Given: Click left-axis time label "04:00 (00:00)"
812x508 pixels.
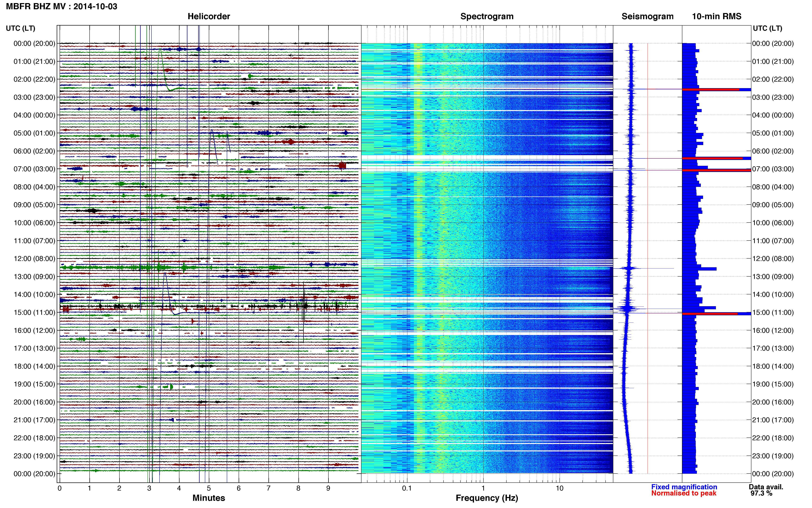Looking at the screenshot, I should 34,115.
